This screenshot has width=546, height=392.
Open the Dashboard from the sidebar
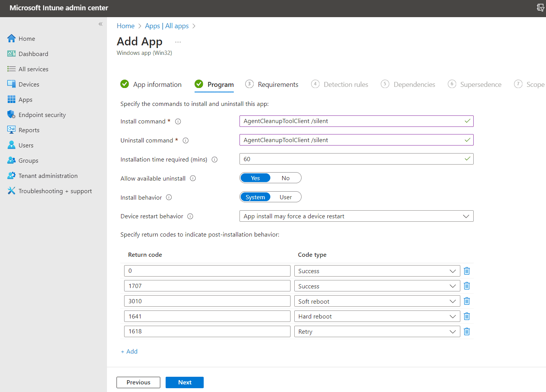[x=32, y=54]
